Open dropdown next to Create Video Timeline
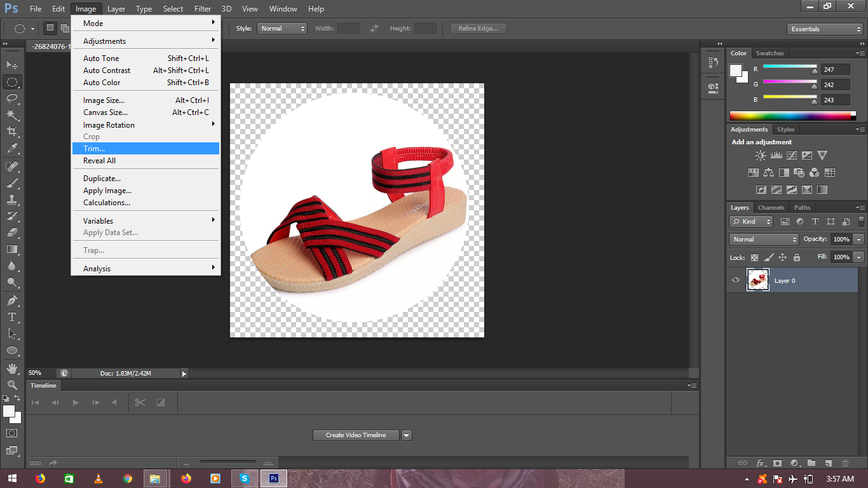Viewport: 868px width, 488px height. click(x=407, y=435)
